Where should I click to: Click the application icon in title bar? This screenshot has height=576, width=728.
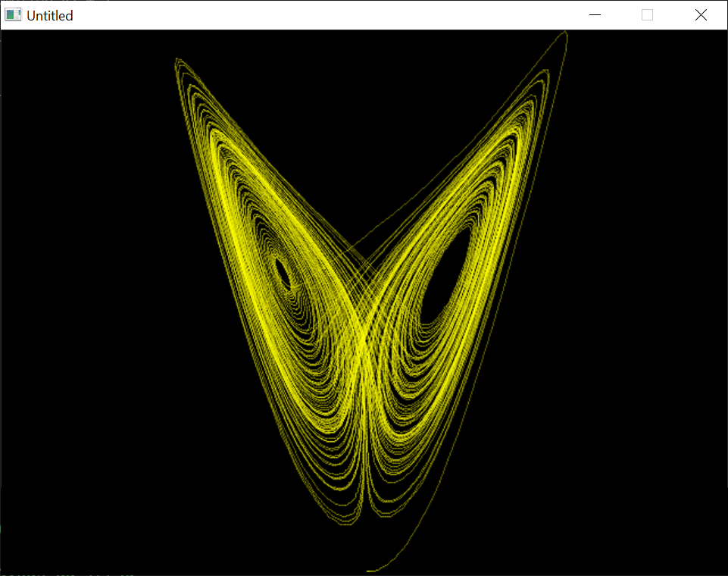click(13, 15)
